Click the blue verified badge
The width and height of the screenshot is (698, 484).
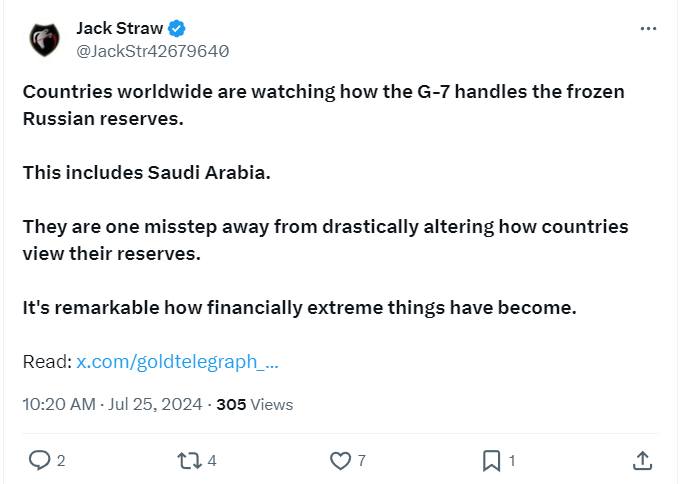pyautogui.click(x=176, y=28)
